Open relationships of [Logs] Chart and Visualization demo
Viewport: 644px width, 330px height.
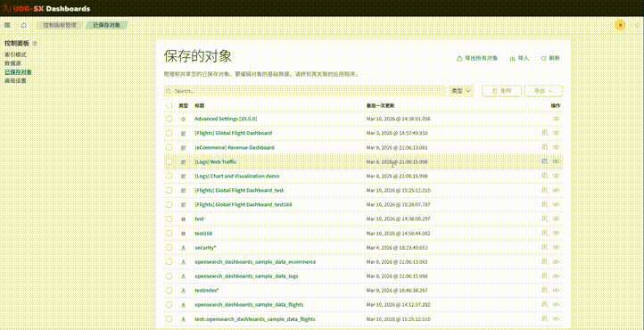tap(556, 176)
